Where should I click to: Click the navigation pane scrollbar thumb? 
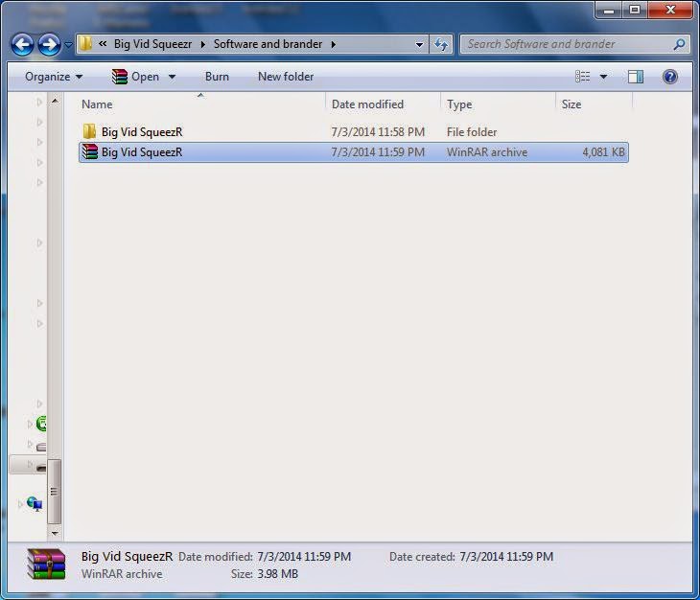(54, 491)
